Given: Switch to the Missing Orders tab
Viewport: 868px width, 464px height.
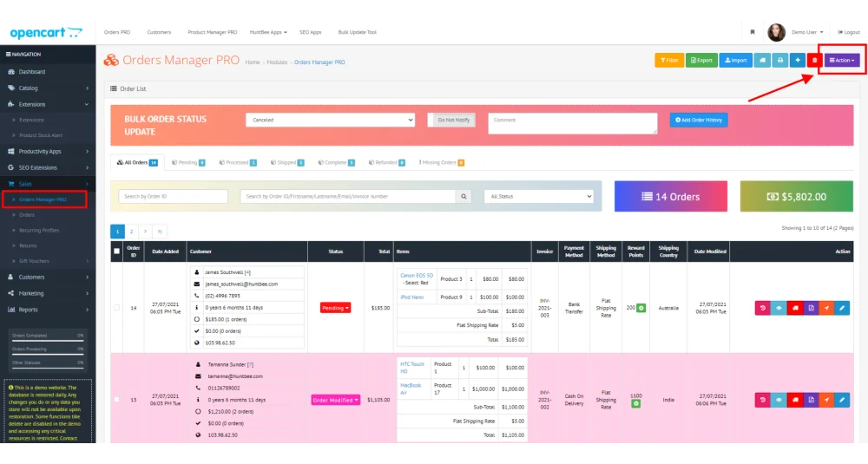Looking at the screenshot, I should click(x=441, y=162).
